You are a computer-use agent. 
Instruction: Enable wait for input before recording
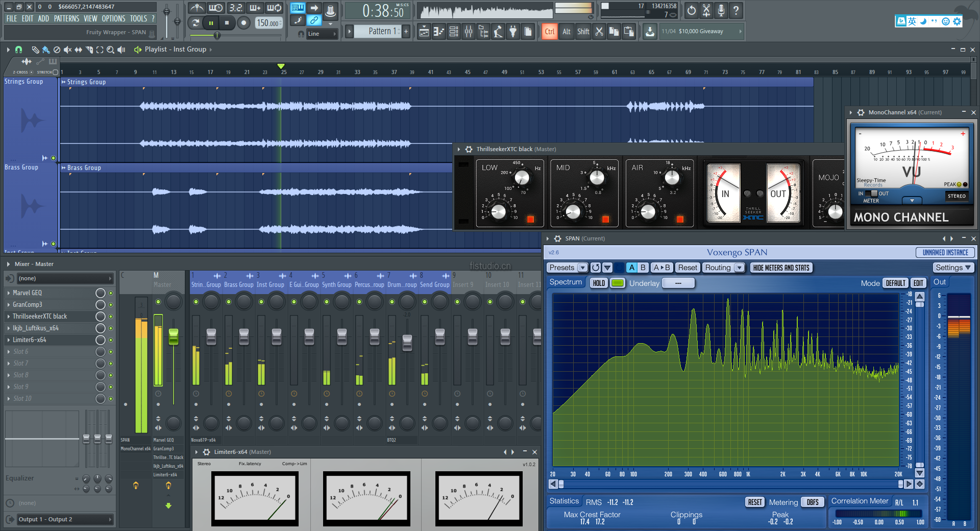216,8
